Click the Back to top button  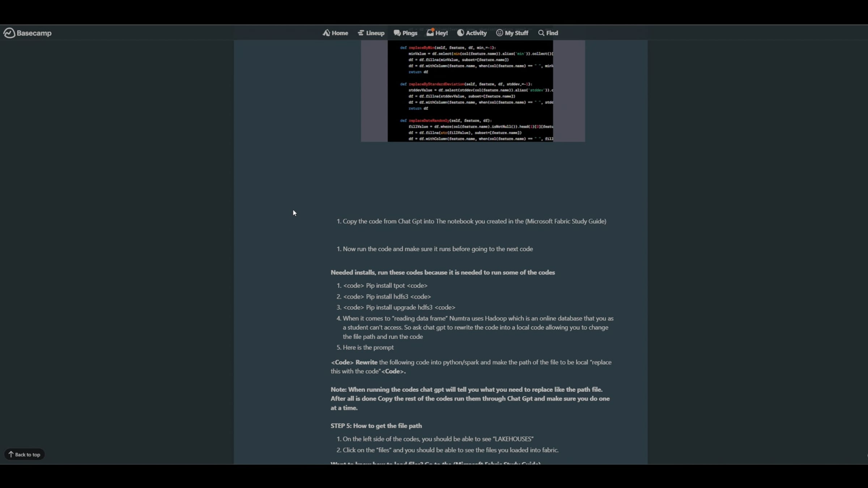pyautogui.click(x=24, y=454)
